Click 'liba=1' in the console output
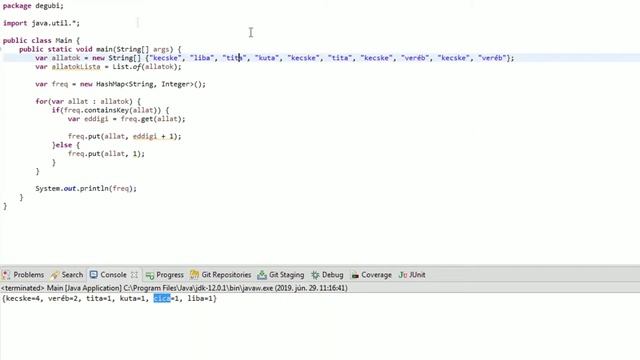This screenshot has height=360, width=640. click(200, 298)
